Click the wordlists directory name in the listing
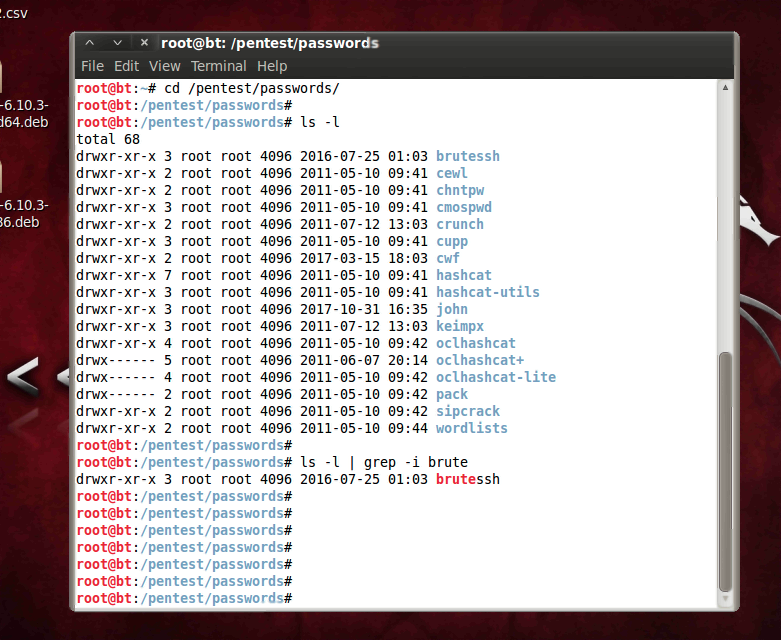This screenshot has height=640, width=781. click(x=471, y=428)
